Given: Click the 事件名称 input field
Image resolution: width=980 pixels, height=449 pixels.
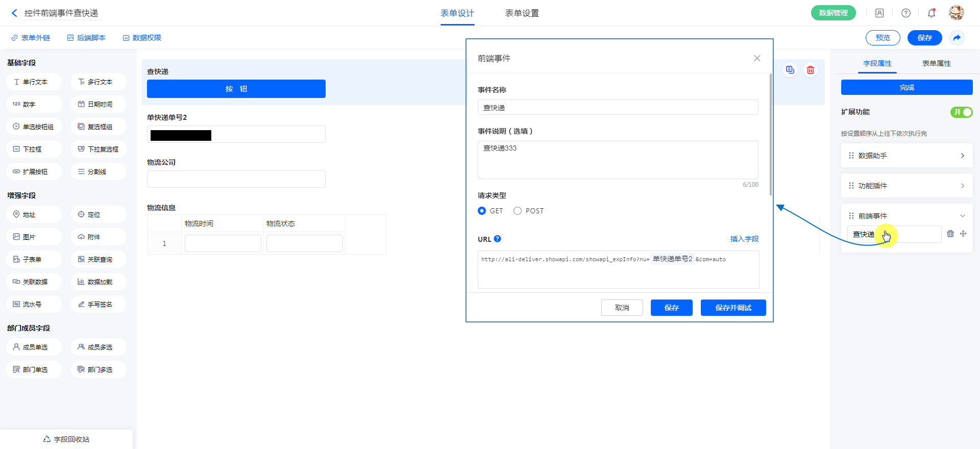Looking at the screenshot, I should 618,108.
